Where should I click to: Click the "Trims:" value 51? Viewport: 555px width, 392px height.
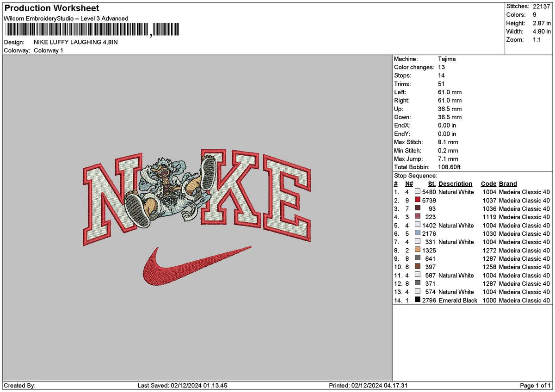(441, 84)
